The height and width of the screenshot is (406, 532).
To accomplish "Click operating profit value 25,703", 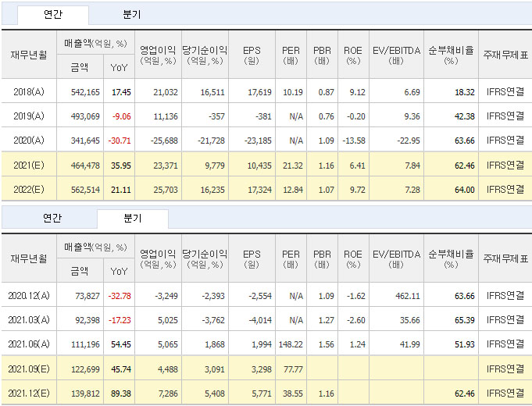I will click(166, 190).
